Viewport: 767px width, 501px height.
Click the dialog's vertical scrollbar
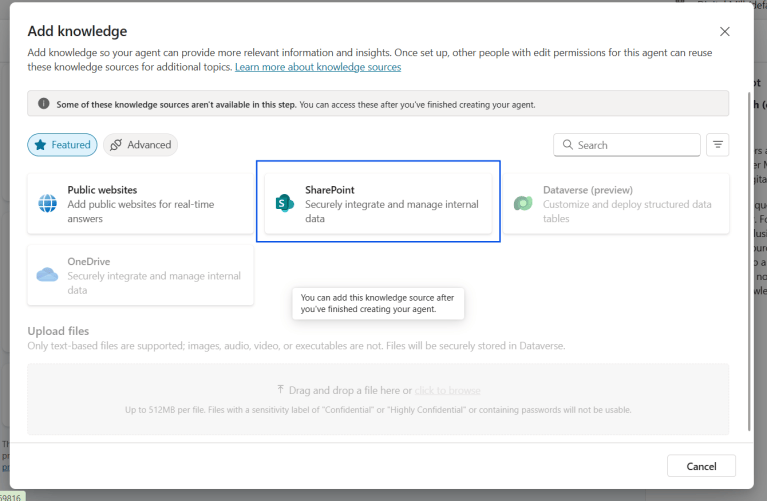(x=749, y=262)
